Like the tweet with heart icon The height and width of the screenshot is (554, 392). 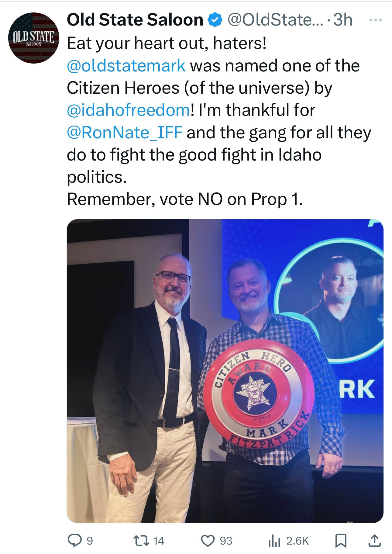[x=208, y=541]
